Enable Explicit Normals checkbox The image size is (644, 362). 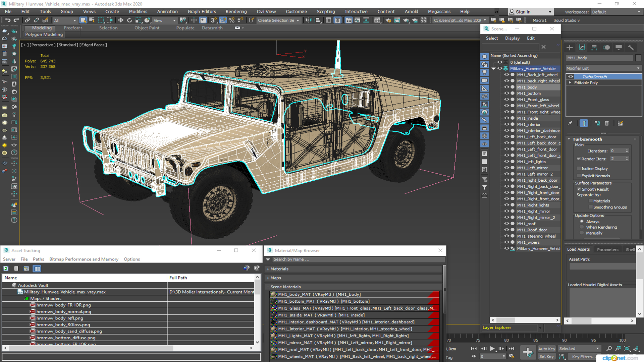pos(579,176)
